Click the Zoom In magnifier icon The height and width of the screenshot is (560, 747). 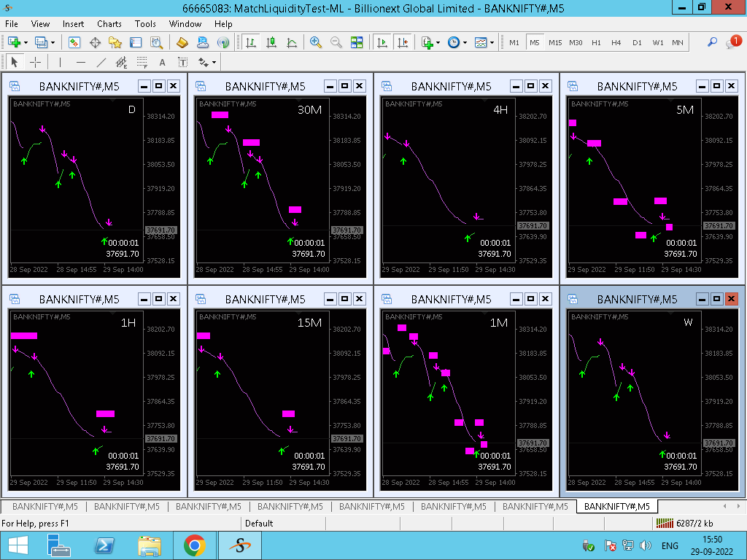coord(316,42)
